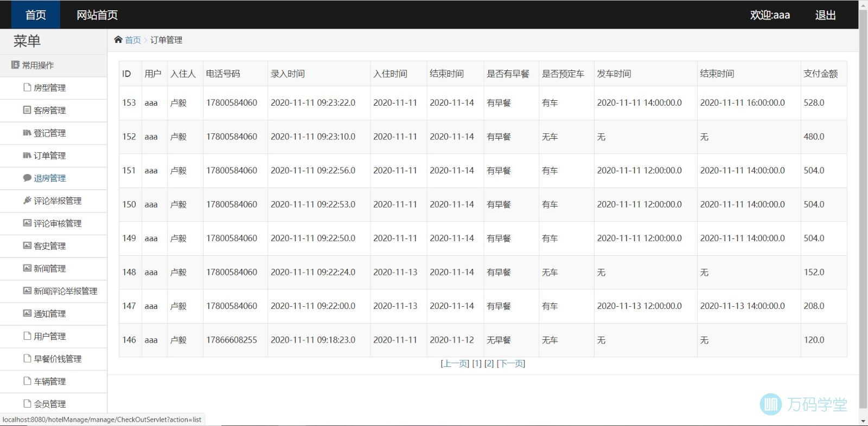Image resolution: width=868 pixels, height=426 pixels.
Task: Click payment amount 208.0
Action: 814,306
